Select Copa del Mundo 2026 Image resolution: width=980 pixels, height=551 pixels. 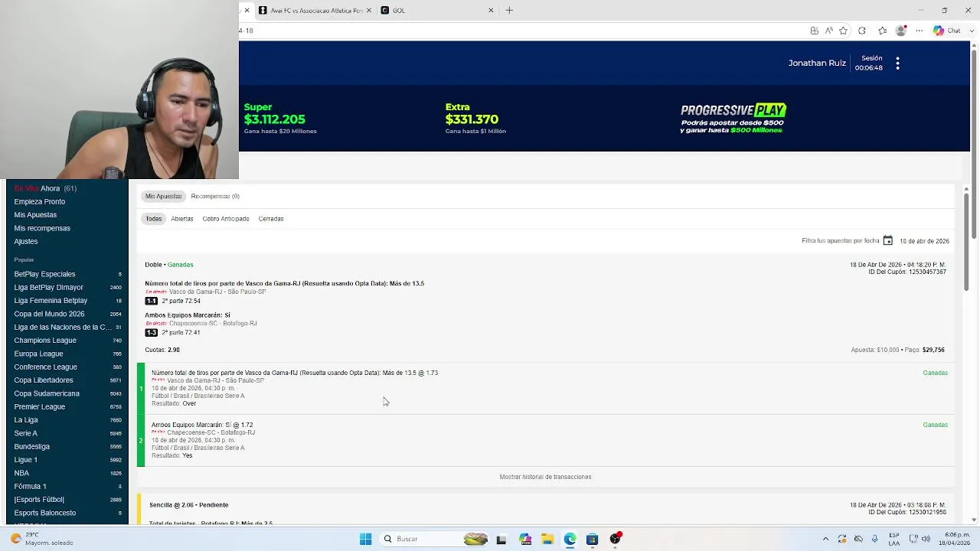coord(67,314)
